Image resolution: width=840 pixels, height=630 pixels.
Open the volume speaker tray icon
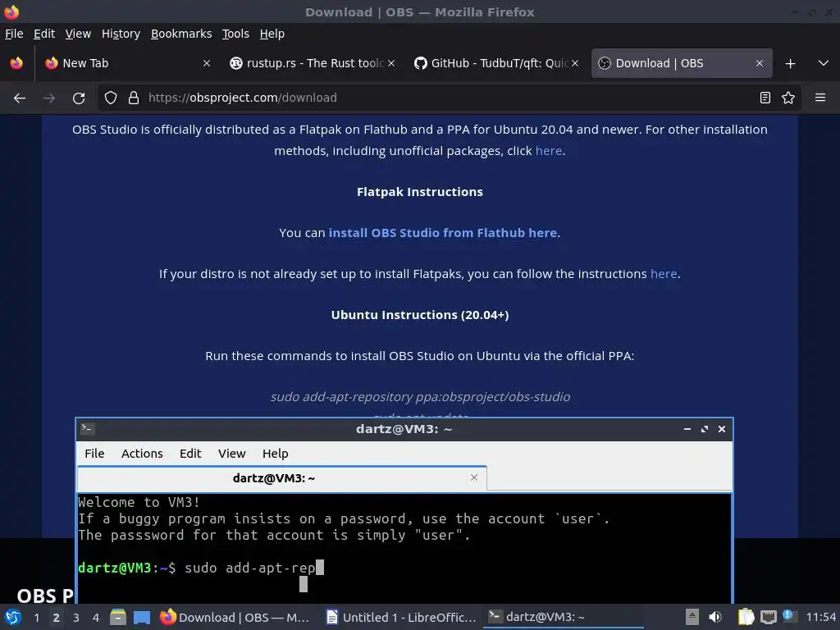coord(715,617)
